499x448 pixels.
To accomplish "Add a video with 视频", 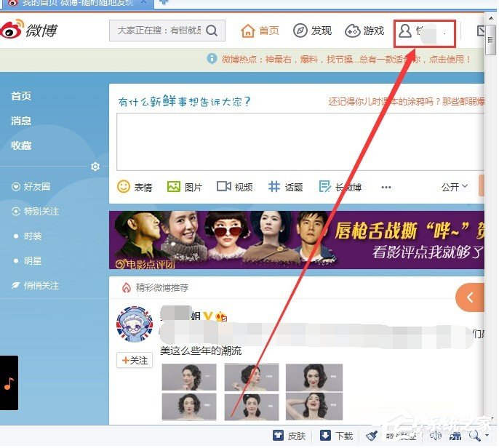I will (x=235, y=187).
